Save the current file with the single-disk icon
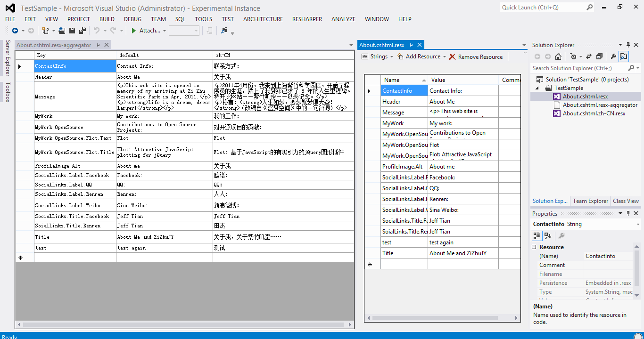The height and width of the screenshot is (339, 644). coord(72,31)
